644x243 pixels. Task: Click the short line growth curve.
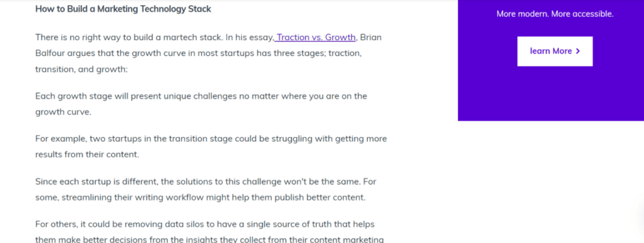click(x=64, y=112)
